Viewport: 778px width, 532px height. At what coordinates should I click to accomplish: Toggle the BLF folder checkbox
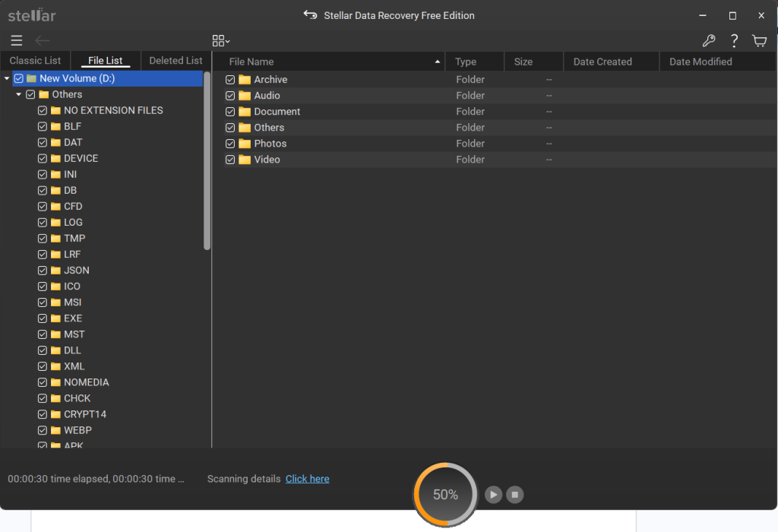click(43, 127)
